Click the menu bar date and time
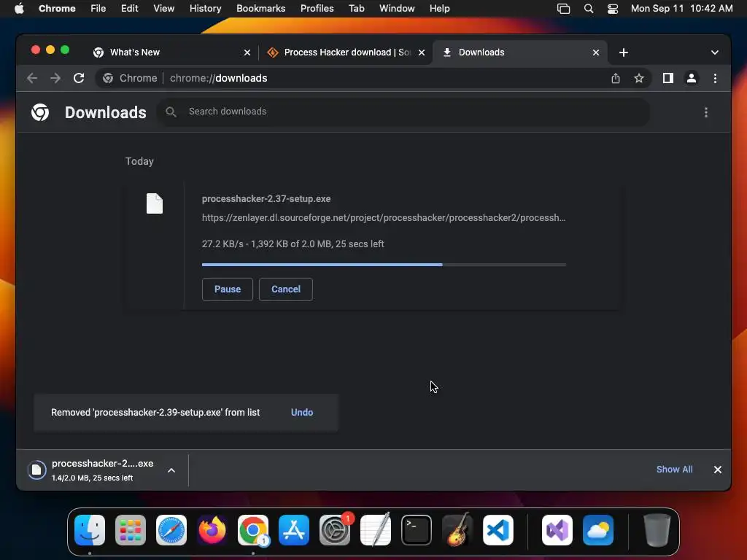Screen dimensions: 747x560 (682, 9)
